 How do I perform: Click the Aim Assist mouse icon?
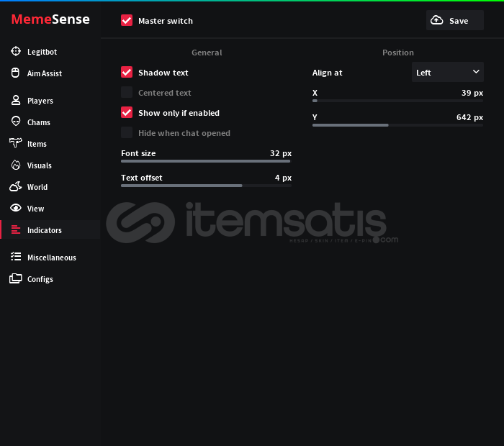15,73
